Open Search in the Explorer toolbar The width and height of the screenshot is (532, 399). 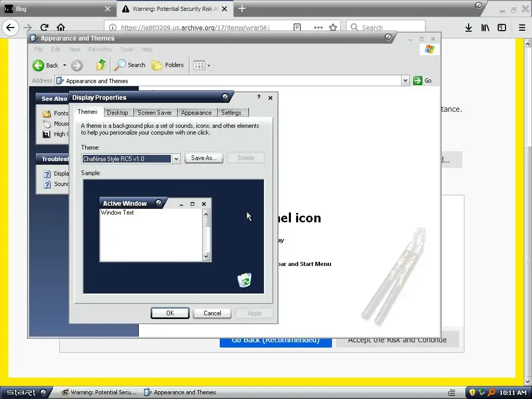pos(129,65)
